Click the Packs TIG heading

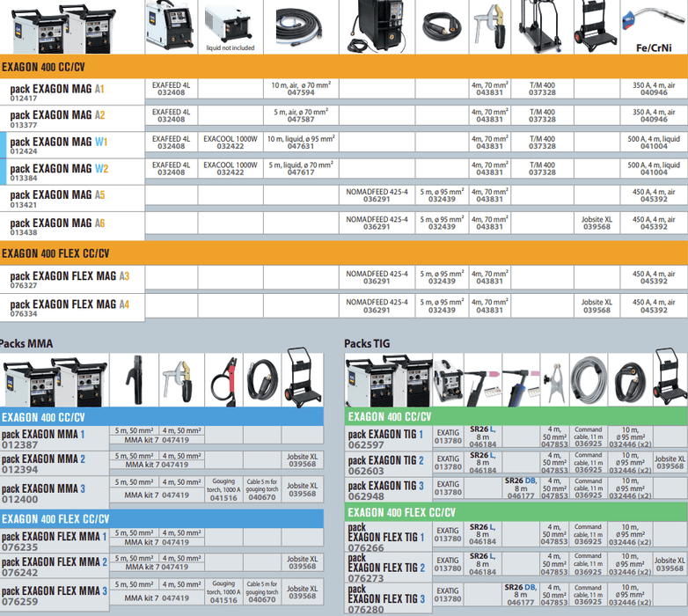367,343
